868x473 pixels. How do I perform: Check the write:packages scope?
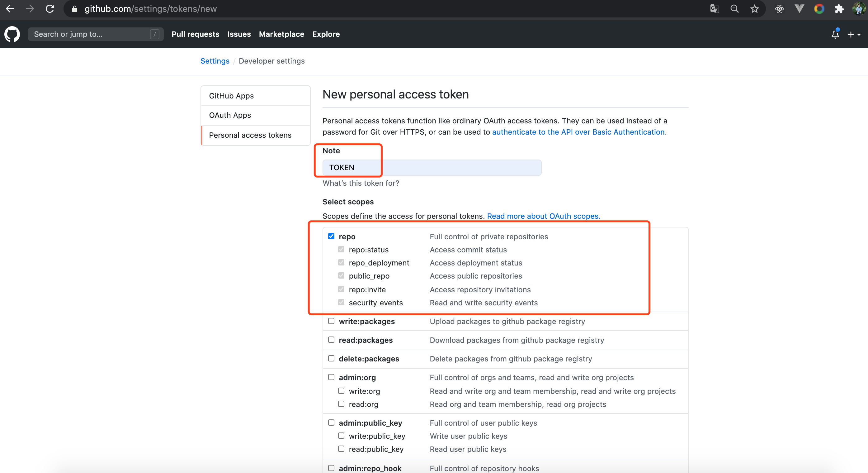[x=331, y=321]
